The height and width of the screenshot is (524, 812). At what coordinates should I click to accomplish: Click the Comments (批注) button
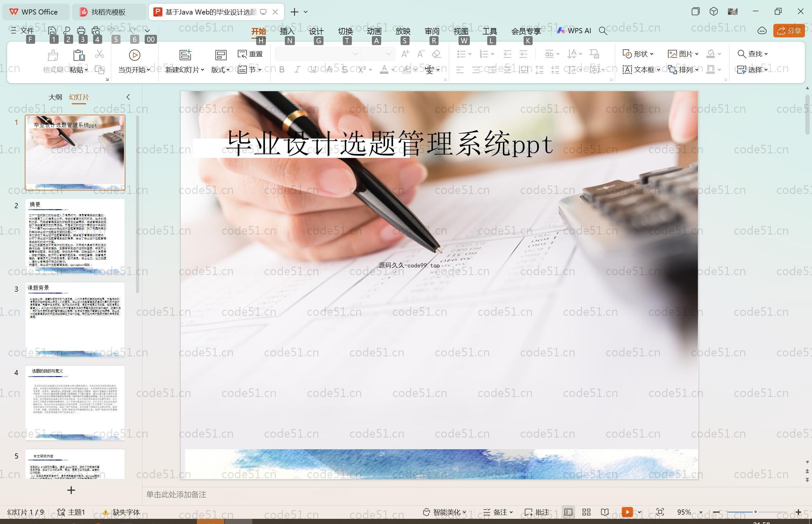(x=536, y=512)
